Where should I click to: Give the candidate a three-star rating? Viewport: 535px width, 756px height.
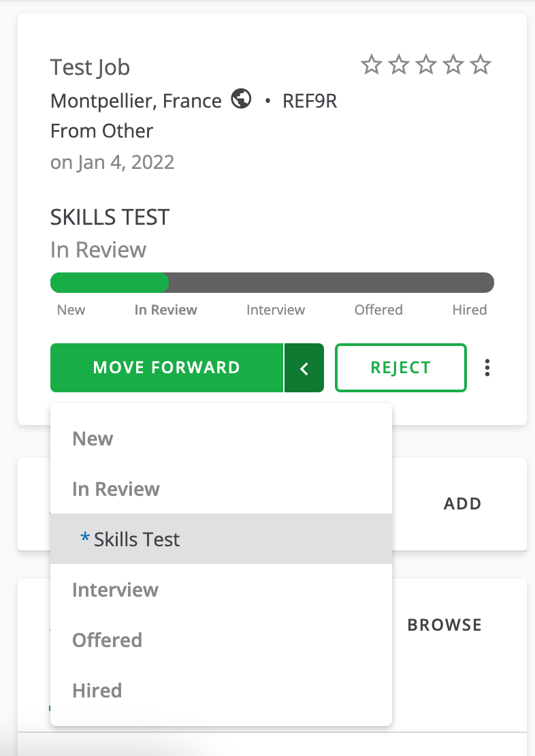(426, 64)
